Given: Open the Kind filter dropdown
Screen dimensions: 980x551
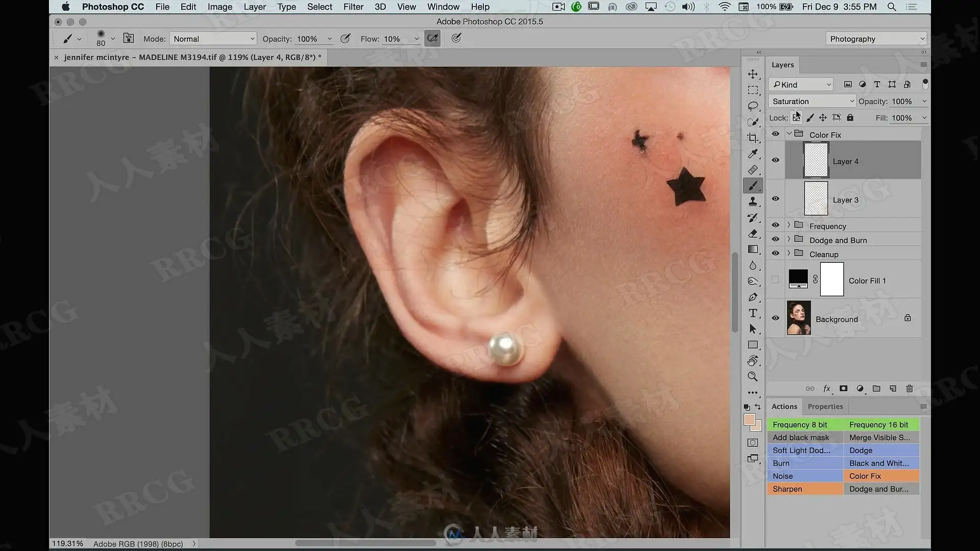Looking at the screenshot, I should [801, 85].
